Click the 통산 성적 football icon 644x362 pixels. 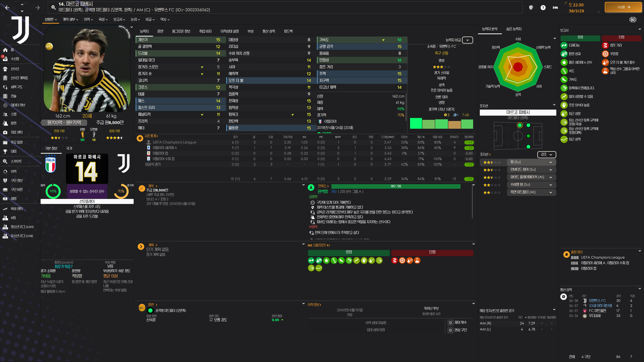[563, 296]
